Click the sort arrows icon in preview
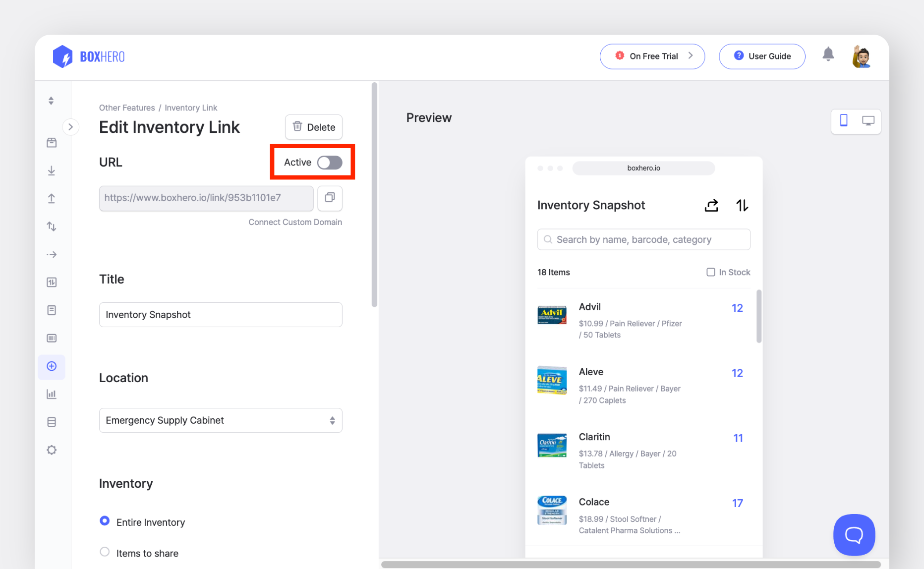Viewport: 924px width, 569px height. click(742, 205)
